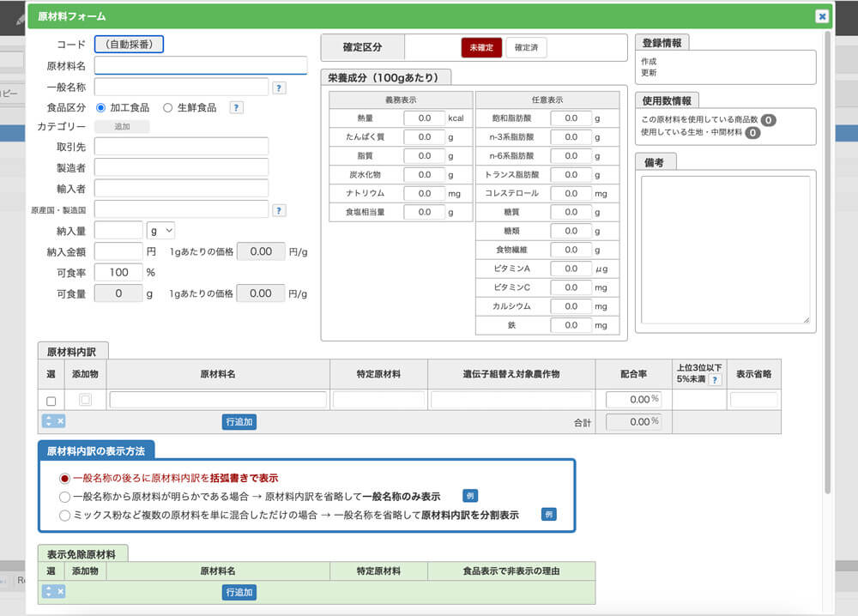Viewport: 858px width, 616px height.
Task: Click the たんぱく質 value field
Action: pos(424,136)
